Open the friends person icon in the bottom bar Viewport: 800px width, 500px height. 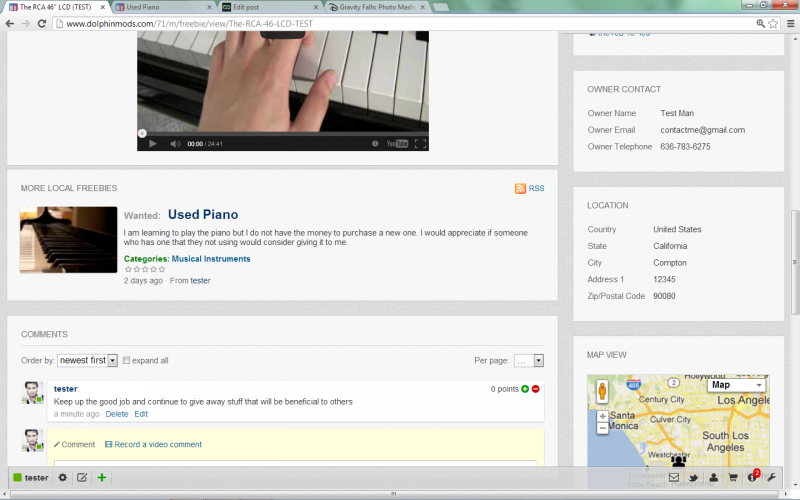coord(713,478)
